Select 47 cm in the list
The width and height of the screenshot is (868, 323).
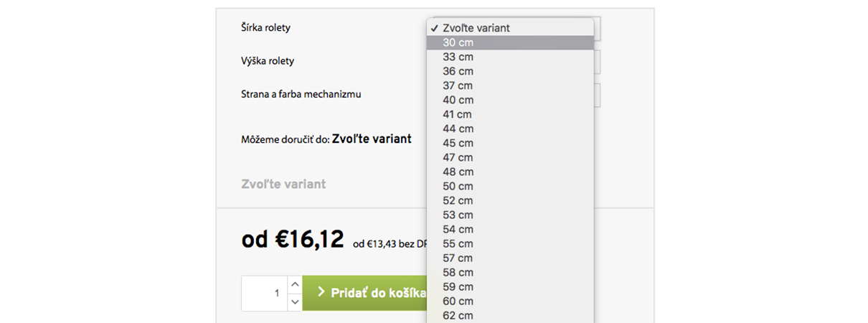point(510,157)
